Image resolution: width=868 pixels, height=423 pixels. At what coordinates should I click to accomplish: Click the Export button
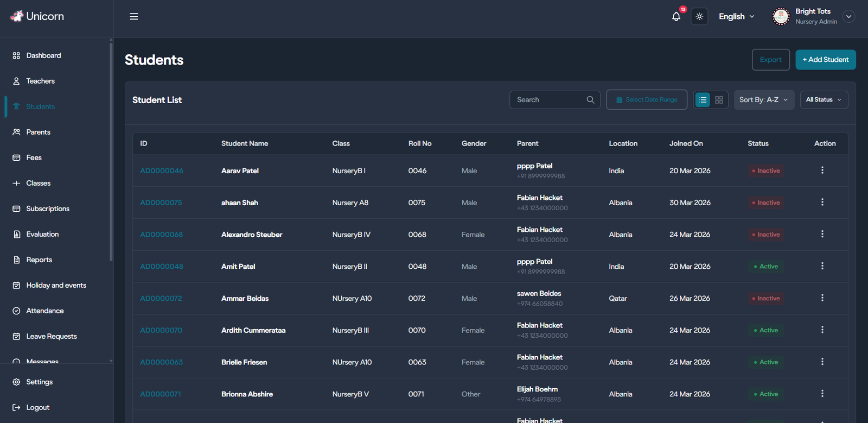pos(770,60)
